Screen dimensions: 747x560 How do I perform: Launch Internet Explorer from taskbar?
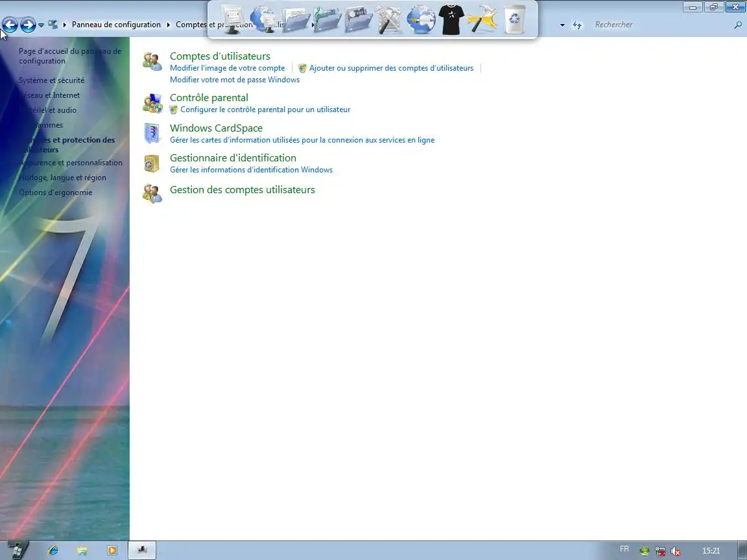(53, 550)
